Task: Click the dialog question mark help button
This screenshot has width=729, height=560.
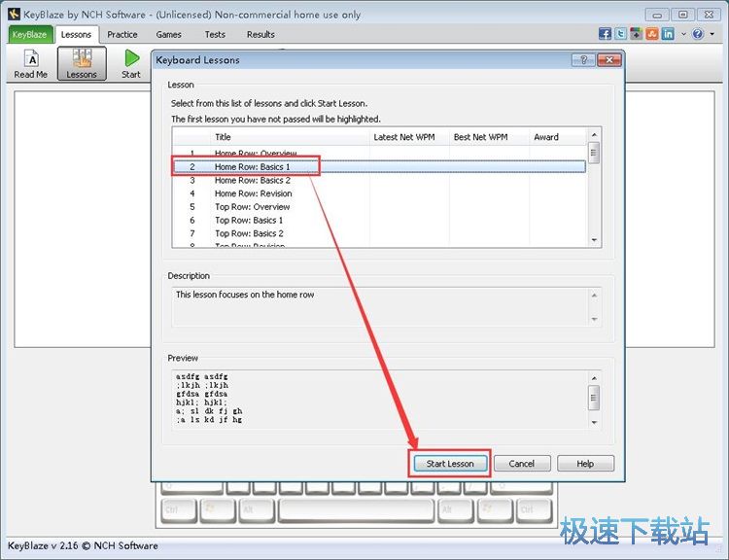Action: (x=583, y=60)
